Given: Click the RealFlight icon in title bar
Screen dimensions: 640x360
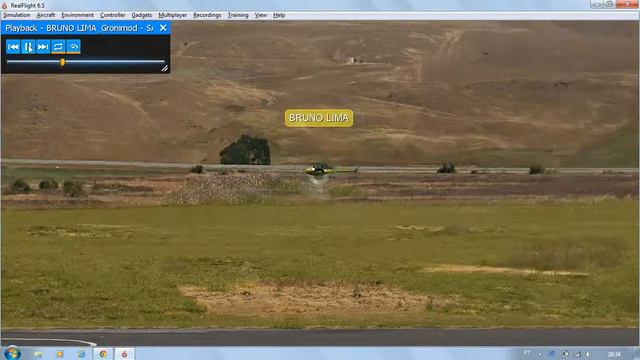Looking at the screenshot, I should pyautogui.click(x=4, y=5).
